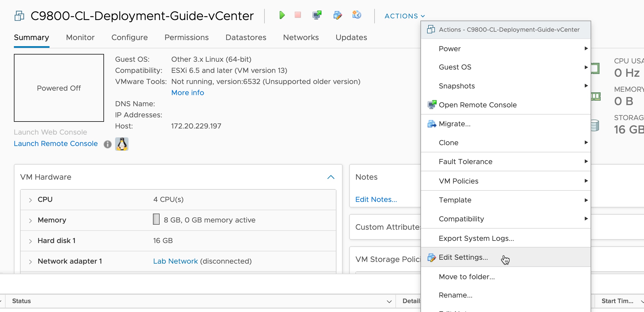Click the info icon beside Launch Remote Console

[x=108, y=144]
